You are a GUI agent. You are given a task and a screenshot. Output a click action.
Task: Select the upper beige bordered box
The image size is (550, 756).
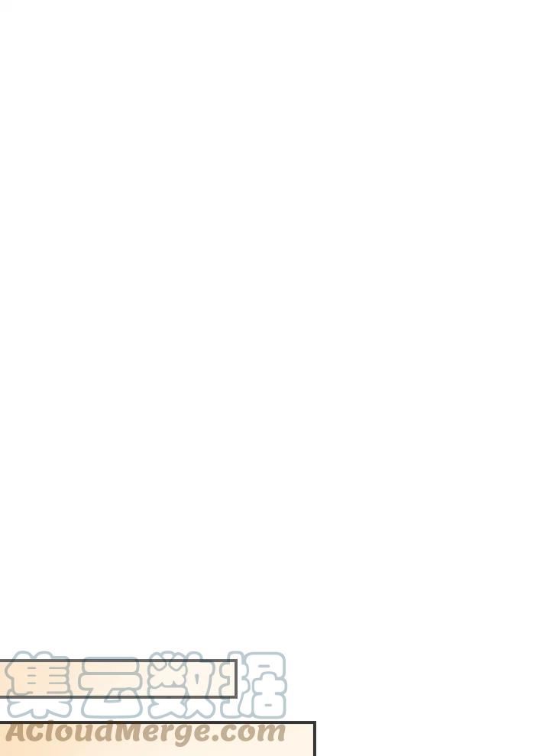118,679
